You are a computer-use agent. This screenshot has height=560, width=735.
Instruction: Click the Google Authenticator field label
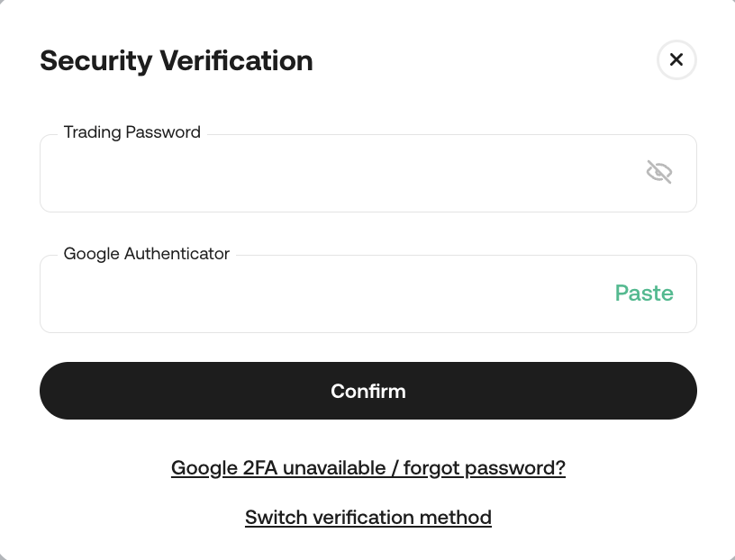(147, 254)
